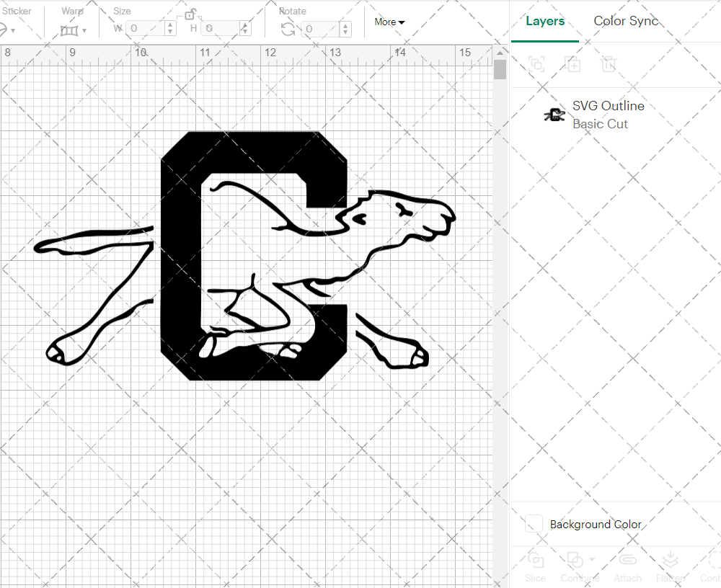Viewport: 721px width, 588px height.
Task: Open the Background Color swatch
Action: point(534,524)
